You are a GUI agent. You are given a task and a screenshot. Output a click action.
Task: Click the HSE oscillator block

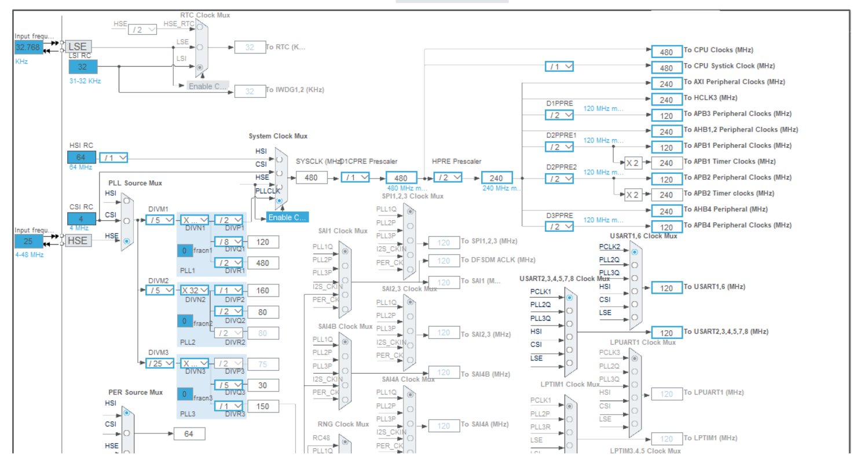78,240
